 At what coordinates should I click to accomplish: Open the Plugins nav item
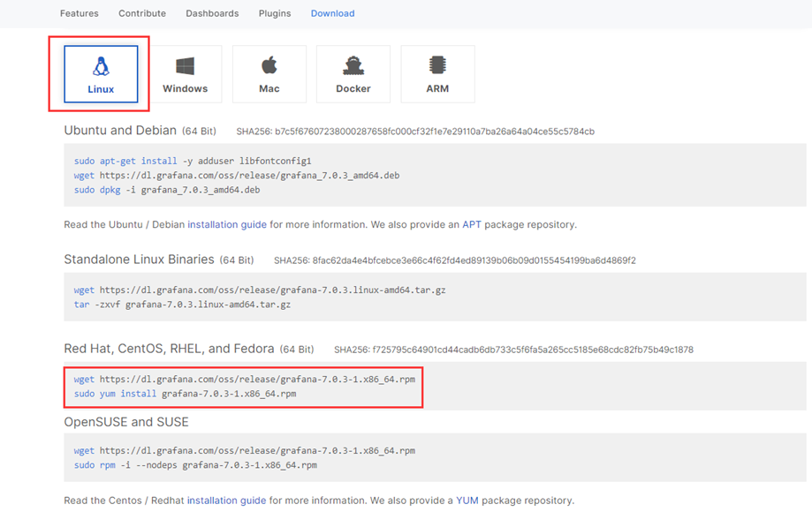tap(275, 13)
